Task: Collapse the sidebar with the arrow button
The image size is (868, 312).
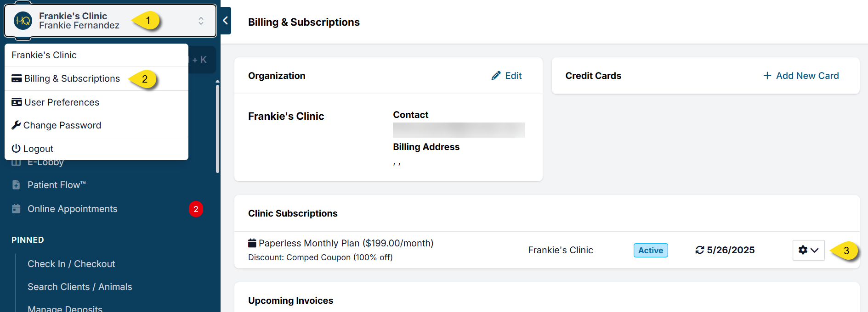Action: (226, 21)
